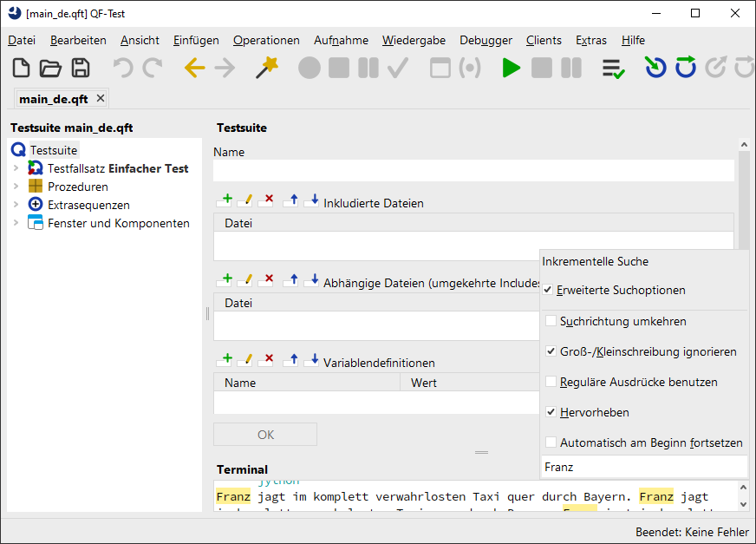Image resolution: width=756 pixels, height=544 pixels.
Task: Click the record check checkmark icon
Action: [398, 68]
